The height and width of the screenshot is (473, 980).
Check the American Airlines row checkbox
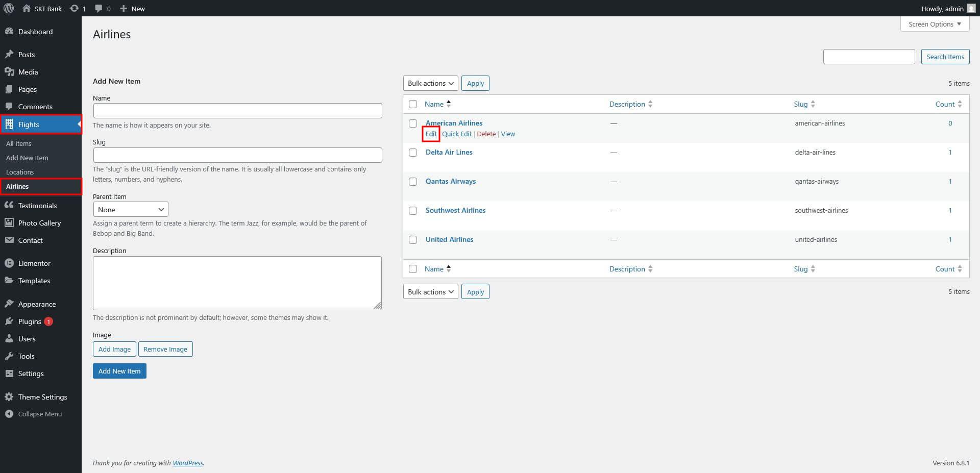click(413, 123)
